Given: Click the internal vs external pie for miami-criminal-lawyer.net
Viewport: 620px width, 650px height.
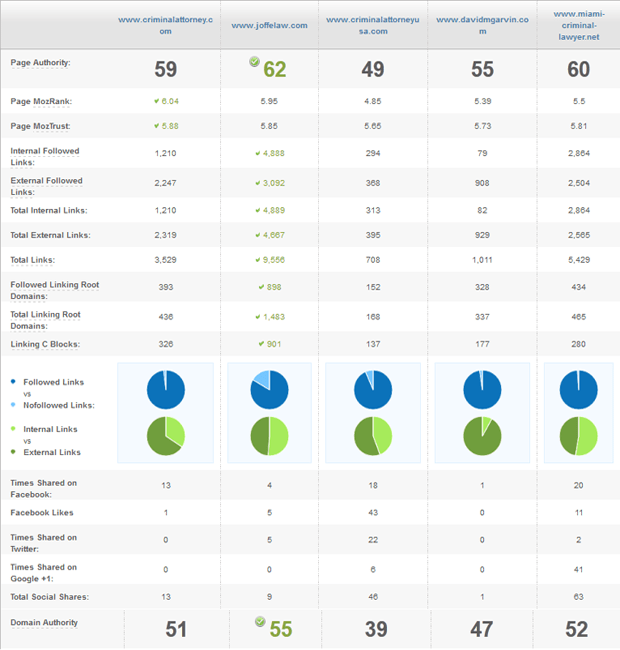Looking at the screenshot, I should pos(579,436).
